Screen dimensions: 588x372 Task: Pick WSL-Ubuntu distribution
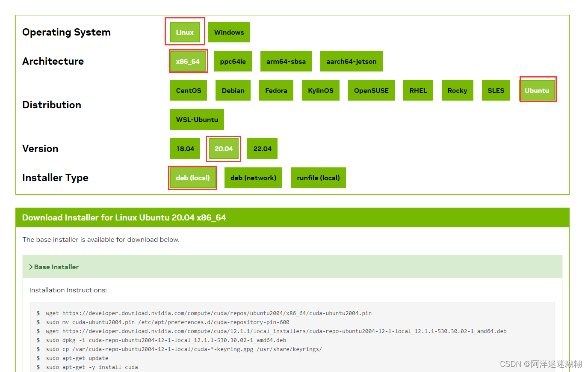click(x=197, y=119)
